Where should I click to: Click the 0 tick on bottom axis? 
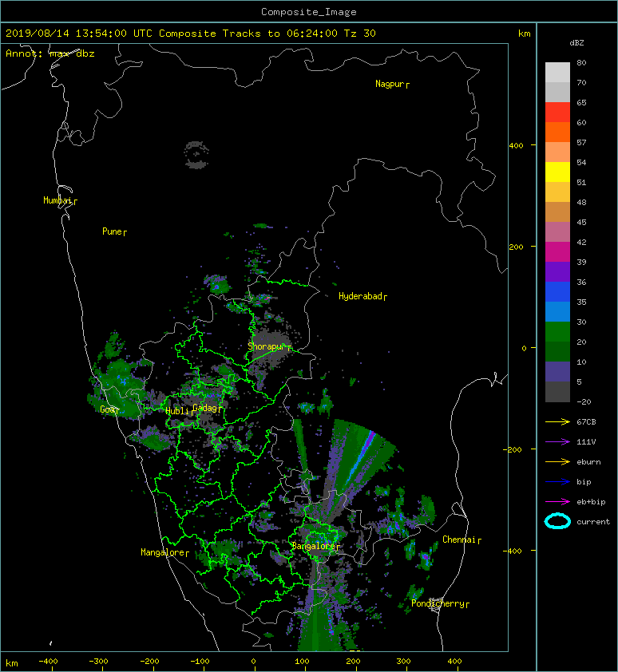(x=253, y=662)
